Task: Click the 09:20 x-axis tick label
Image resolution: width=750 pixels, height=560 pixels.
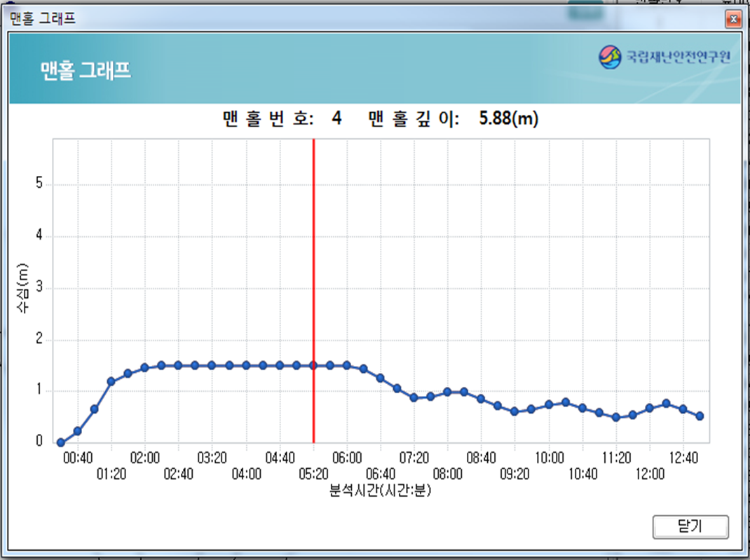Action: [x=514, y=474]
